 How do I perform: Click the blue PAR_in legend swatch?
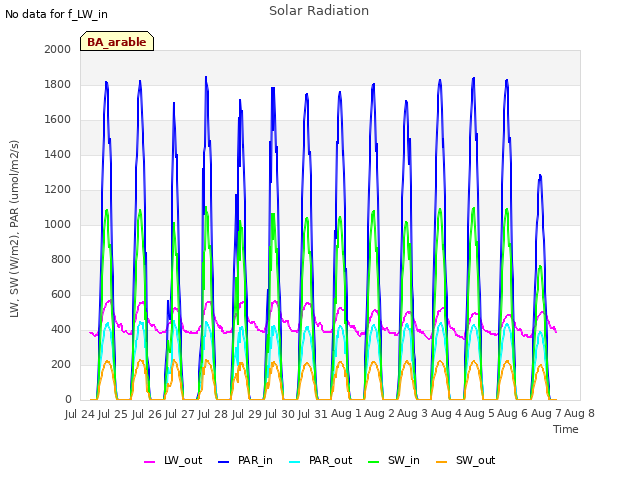pos(223,462)
